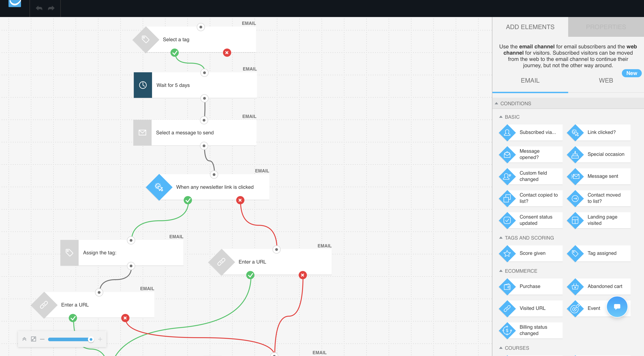Select the WEB channel tab
644x356 pixels.
tap(606, 81)
